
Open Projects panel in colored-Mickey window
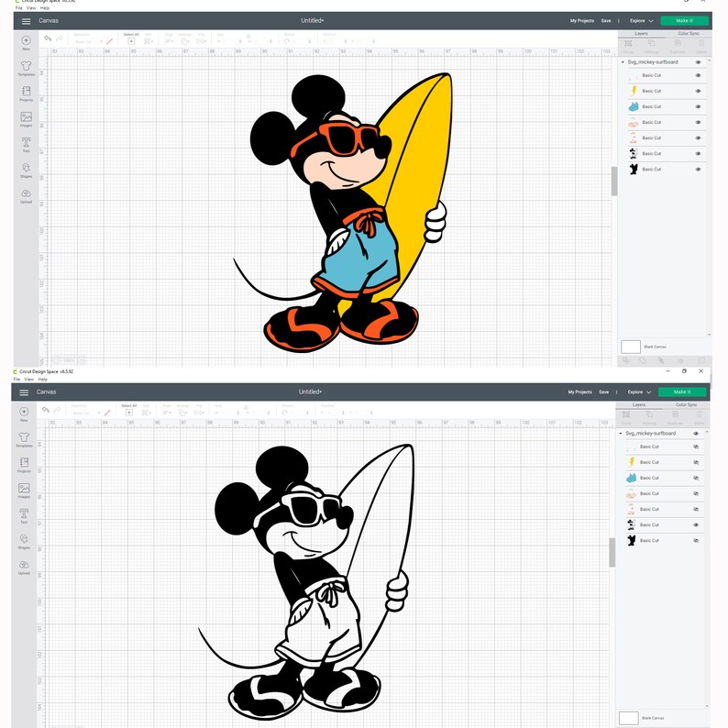pyautogui.click(x=26, y=94)
